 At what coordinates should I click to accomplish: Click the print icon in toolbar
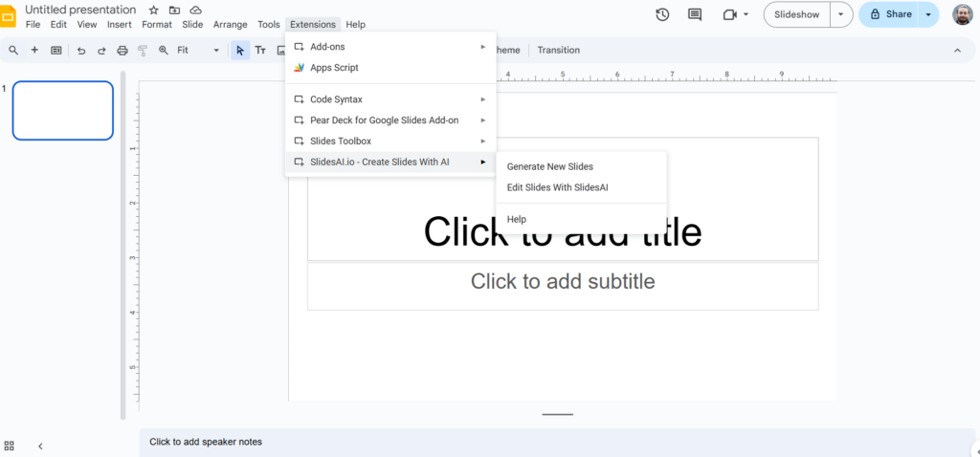click(122, 50)
